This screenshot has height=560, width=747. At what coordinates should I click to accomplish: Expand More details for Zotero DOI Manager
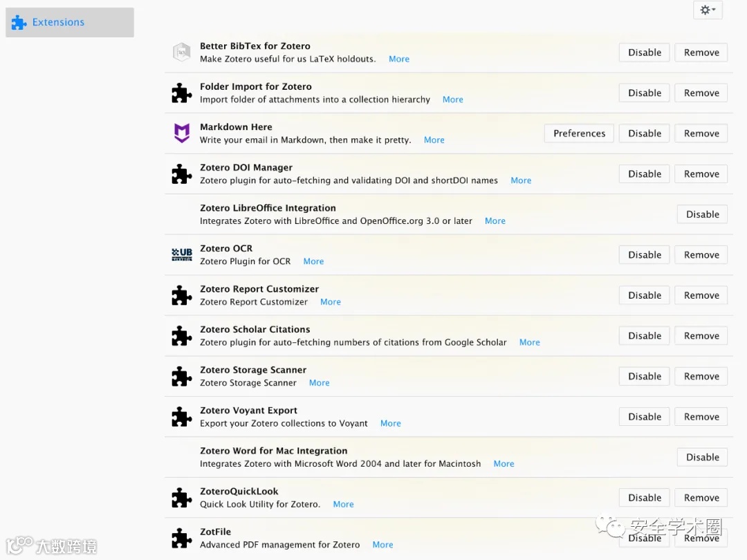tap(521, 180)
